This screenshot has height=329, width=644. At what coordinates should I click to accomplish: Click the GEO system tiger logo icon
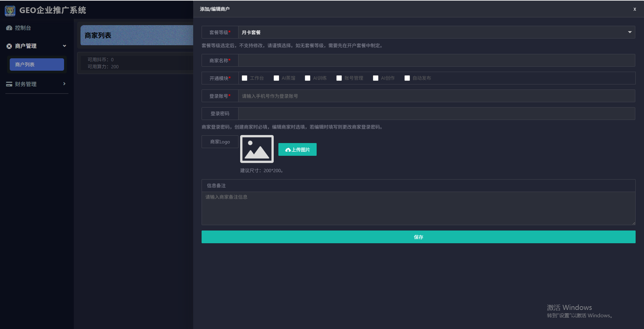[x=10, y=10]
